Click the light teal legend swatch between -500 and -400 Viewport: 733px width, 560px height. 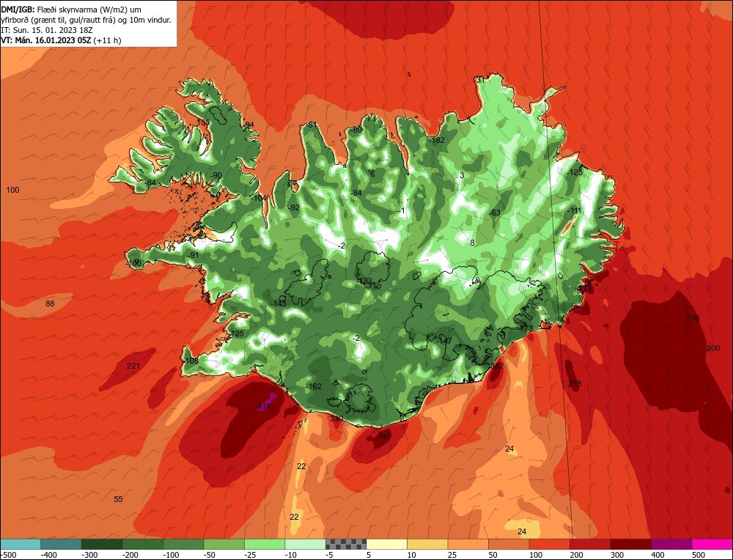(x=21, y=544)
